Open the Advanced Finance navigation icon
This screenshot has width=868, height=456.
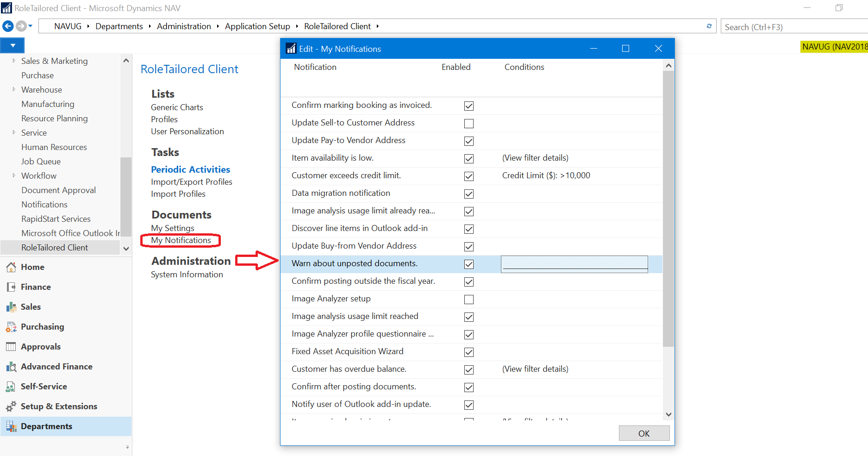coord(11,367)
